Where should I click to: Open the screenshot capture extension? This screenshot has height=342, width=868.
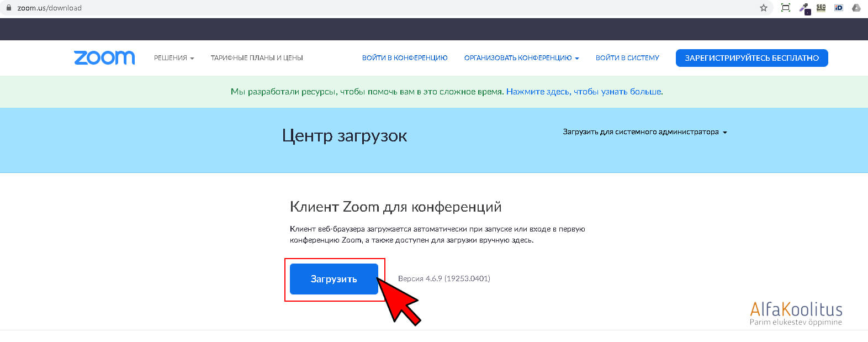tap(786, 8)
